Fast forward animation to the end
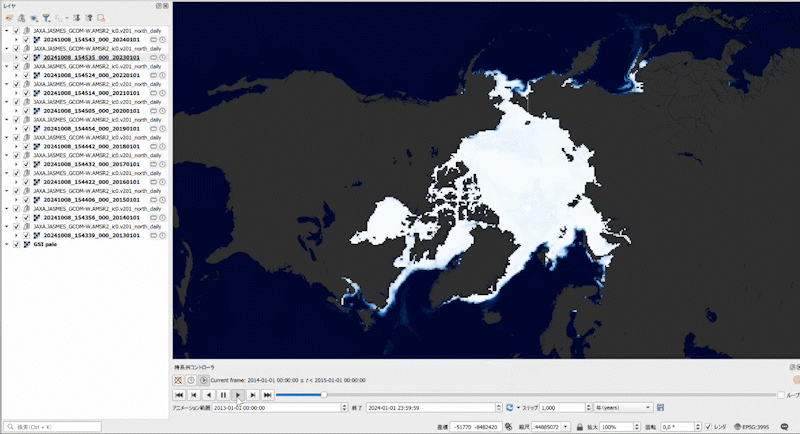 point(267,395)
